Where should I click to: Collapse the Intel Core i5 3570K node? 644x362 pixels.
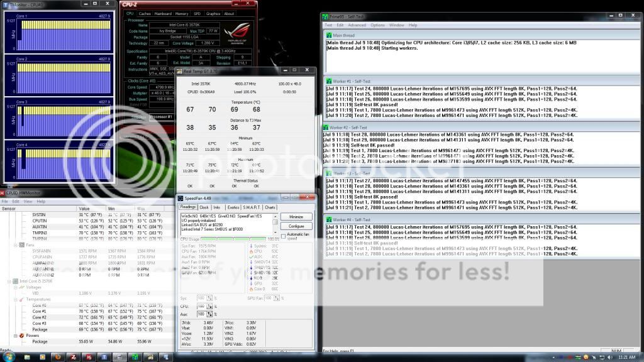point(9,281)
